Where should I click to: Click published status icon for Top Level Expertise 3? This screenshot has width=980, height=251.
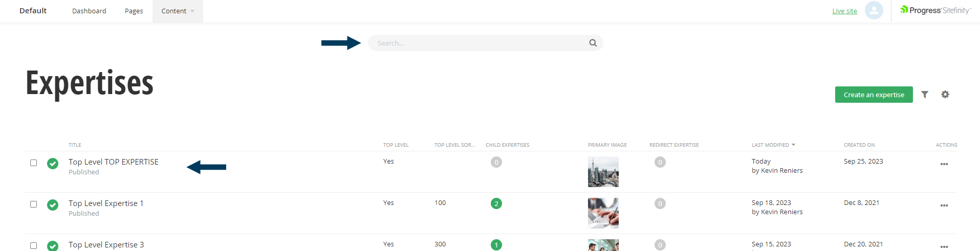53,246
